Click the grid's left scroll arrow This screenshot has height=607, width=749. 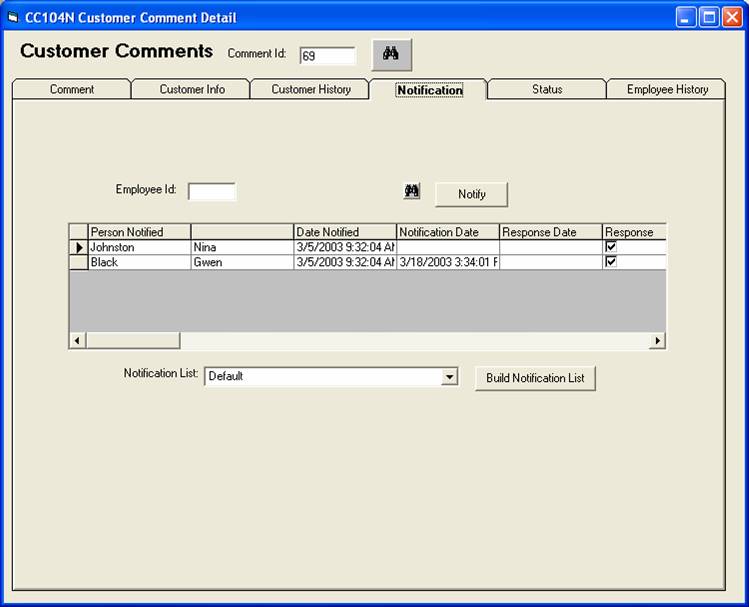click(x=77, y=341)
